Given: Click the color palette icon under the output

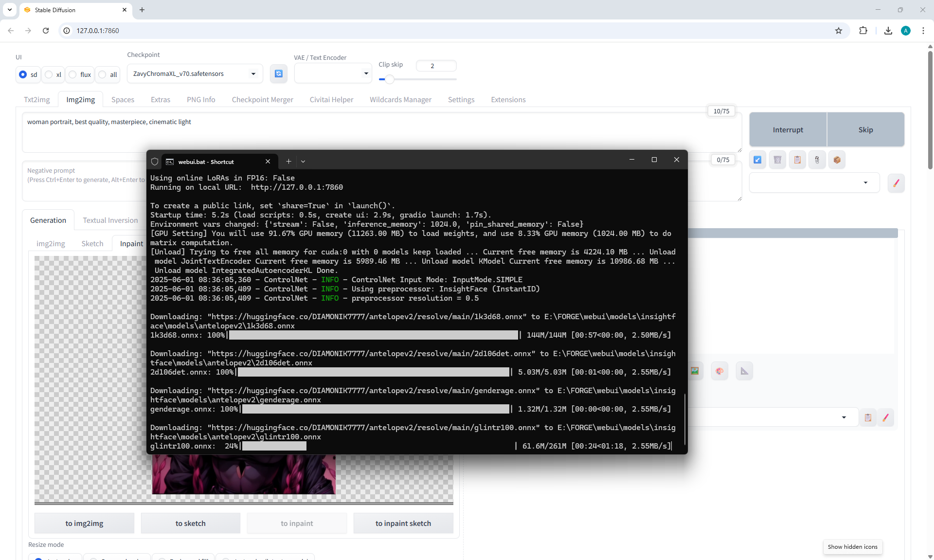Looking at the screenshot, I should pyautogui.click(x=719, y=371).
